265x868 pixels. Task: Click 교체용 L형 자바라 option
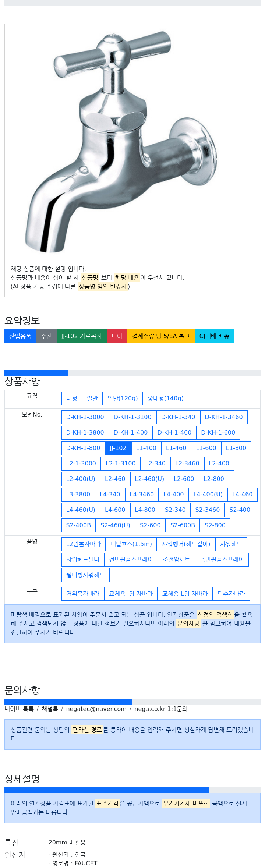[185, 594]
